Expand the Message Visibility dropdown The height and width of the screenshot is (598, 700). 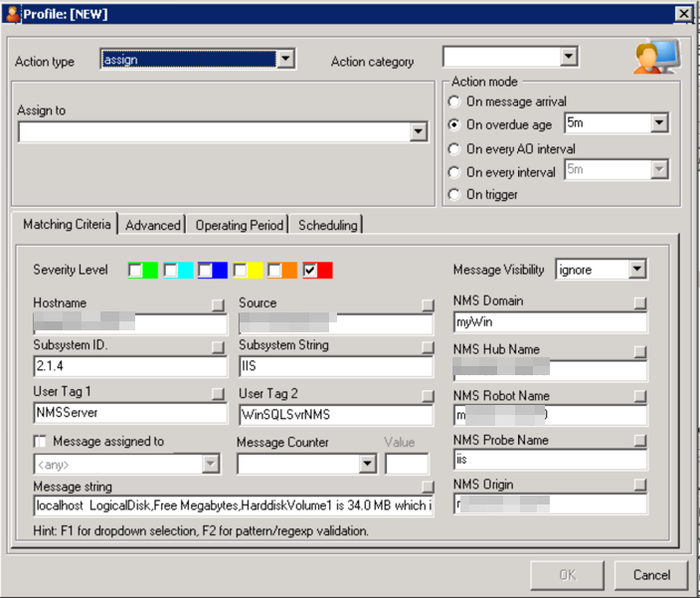click(x=636, y=270)
